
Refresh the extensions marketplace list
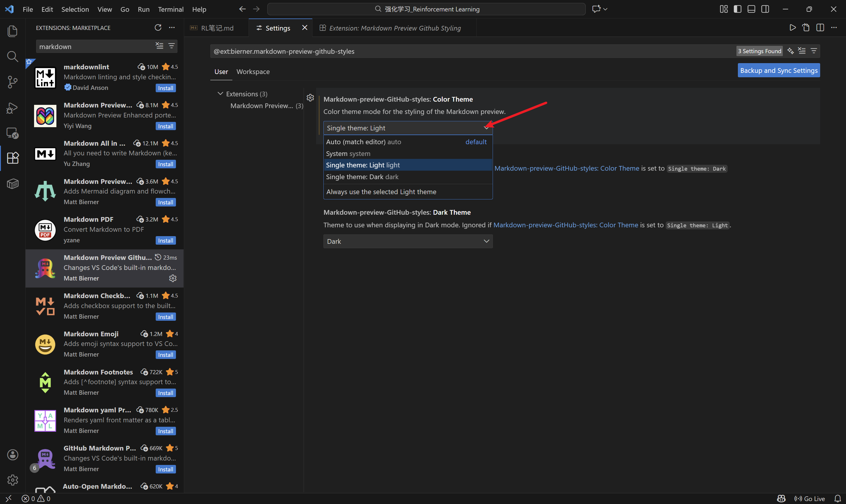tap(158, 28)
